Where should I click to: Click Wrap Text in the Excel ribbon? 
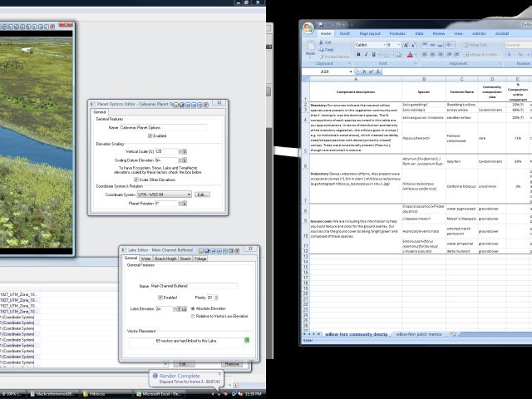tap(475, 45)
